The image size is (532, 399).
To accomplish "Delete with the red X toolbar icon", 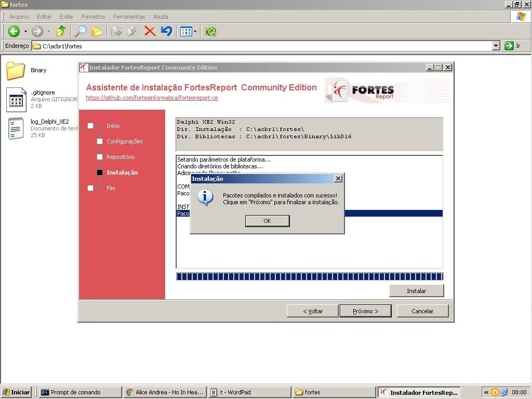I will [x=150, y=31].
